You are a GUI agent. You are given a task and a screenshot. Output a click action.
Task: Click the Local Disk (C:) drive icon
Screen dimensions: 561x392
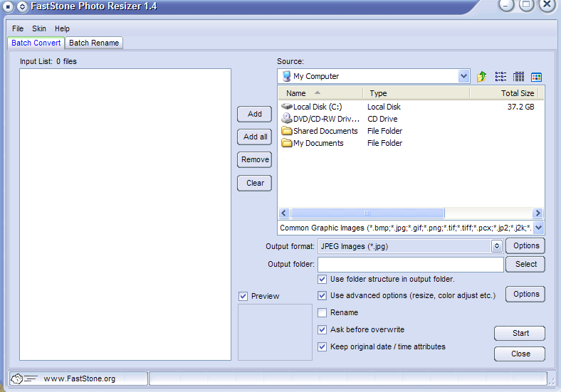287,107
